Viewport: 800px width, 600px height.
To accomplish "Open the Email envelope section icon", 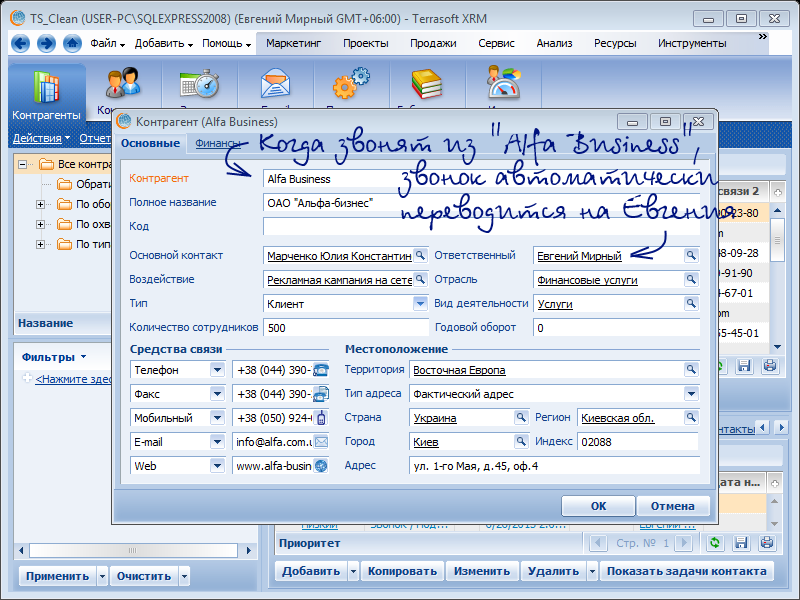I will [x=275, y=84].
